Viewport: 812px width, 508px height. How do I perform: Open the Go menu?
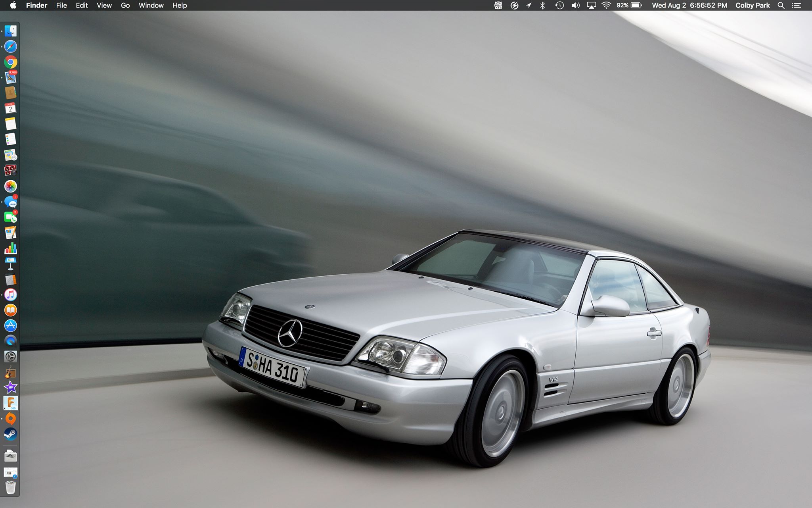click(x=125, y=5)
